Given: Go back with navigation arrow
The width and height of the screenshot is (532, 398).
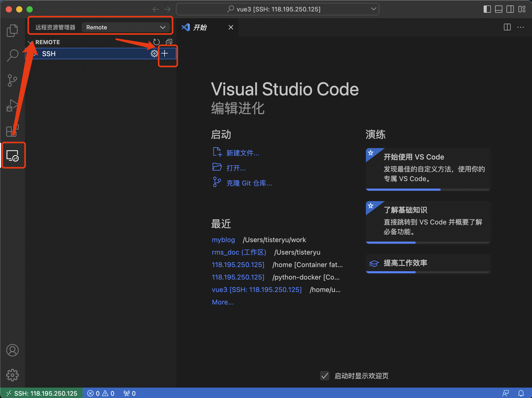Looking at the screenshot, I should click(156, 9).
